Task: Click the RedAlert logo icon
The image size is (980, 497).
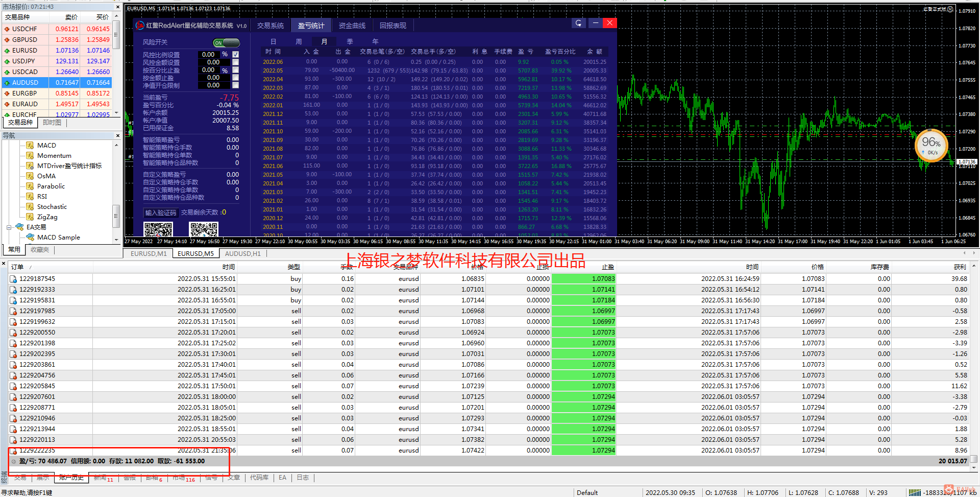Action: [x=140, y=25]
